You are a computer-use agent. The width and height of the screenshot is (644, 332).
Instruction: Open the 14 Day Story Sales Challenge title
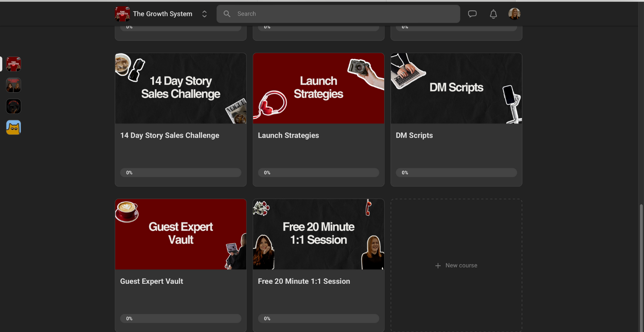(x=170, y=136)
